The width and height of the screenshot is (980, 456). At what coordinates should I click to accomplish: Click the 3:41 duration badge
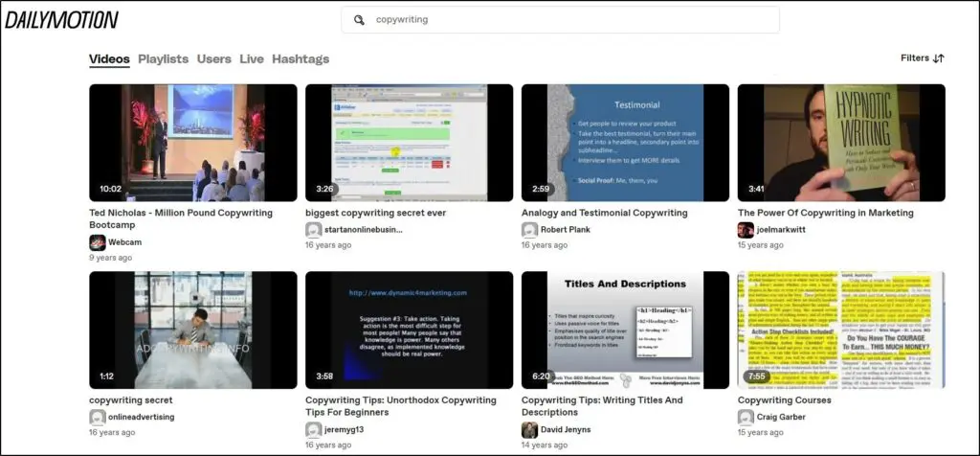757,189
